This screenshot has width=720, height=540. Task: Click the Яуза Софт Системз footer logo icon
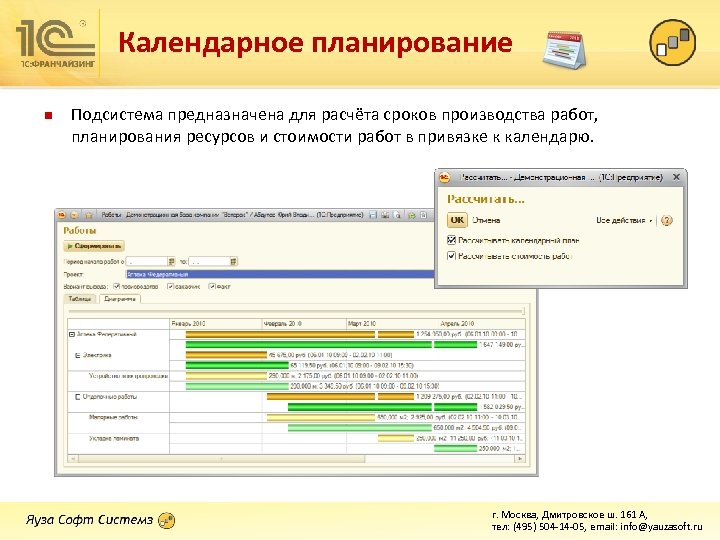[166, 520]
